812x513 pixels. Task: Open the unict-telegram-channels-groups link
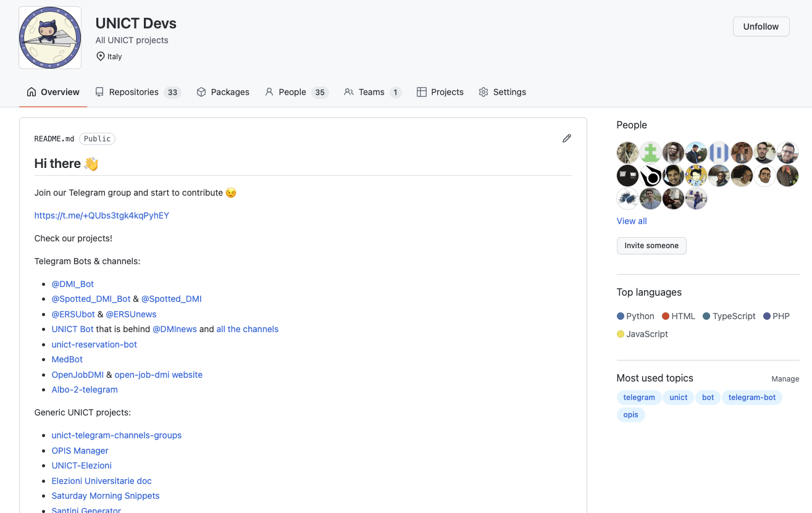pos(117,435)
